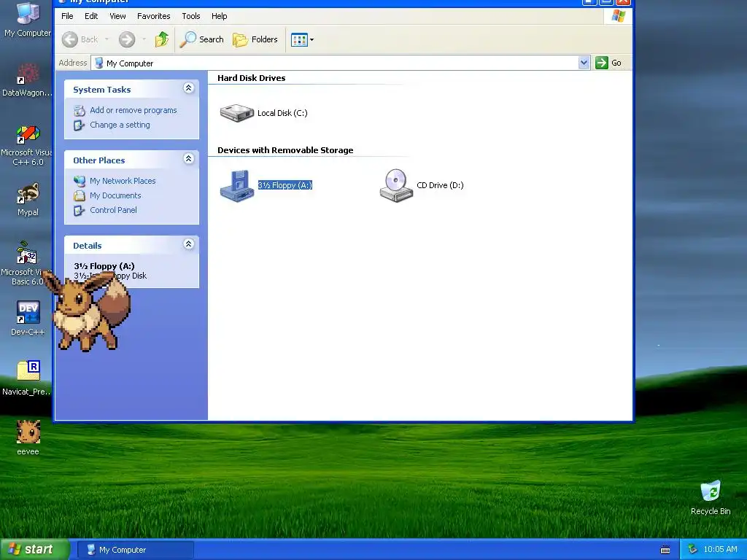Open the File menu
The height and width of the screenshot is (560, 747).
coord(67,16)
